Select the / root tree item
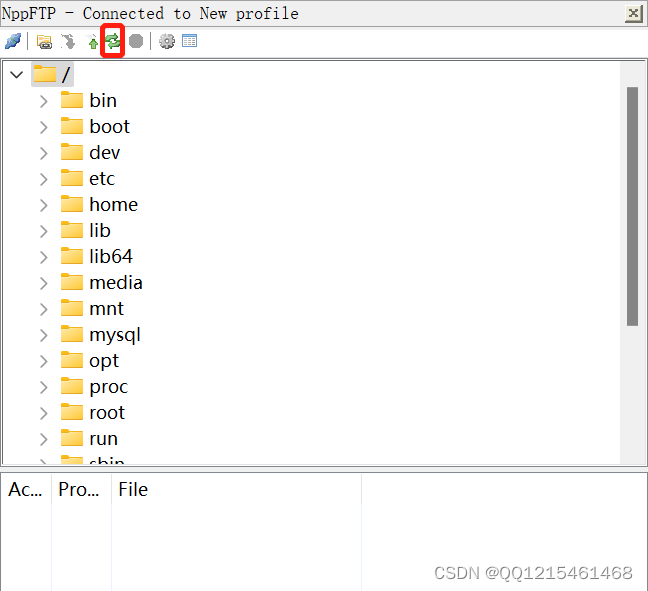The width and height of the screenshot is (648, 591). pos(52,74)
